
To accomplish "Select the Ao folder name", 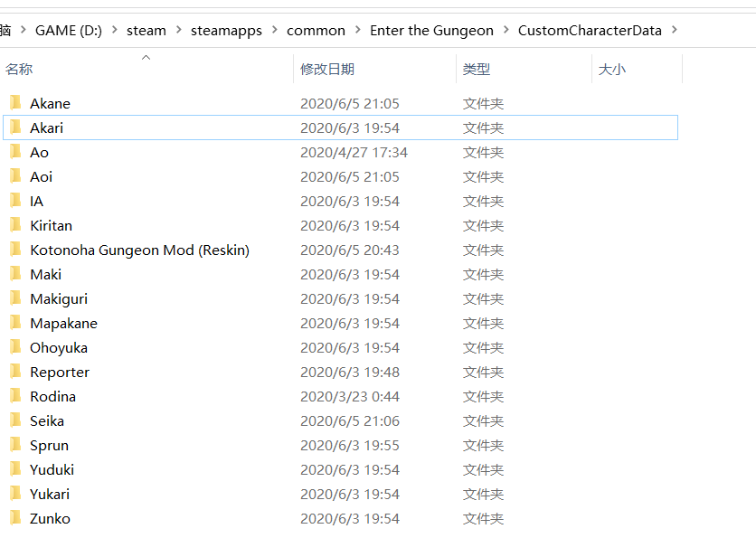I will tap(39, 153).
